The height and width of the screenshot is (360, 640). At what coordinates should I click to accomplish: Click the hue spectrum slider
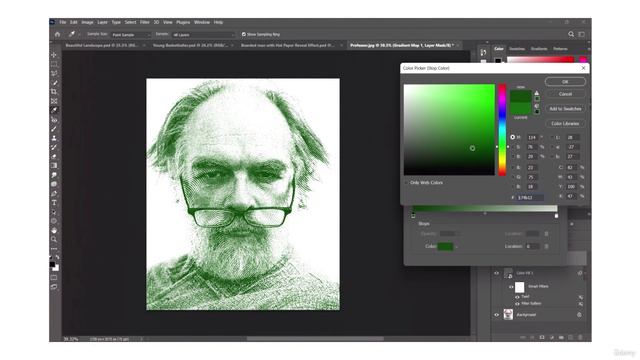click(502, 130)
